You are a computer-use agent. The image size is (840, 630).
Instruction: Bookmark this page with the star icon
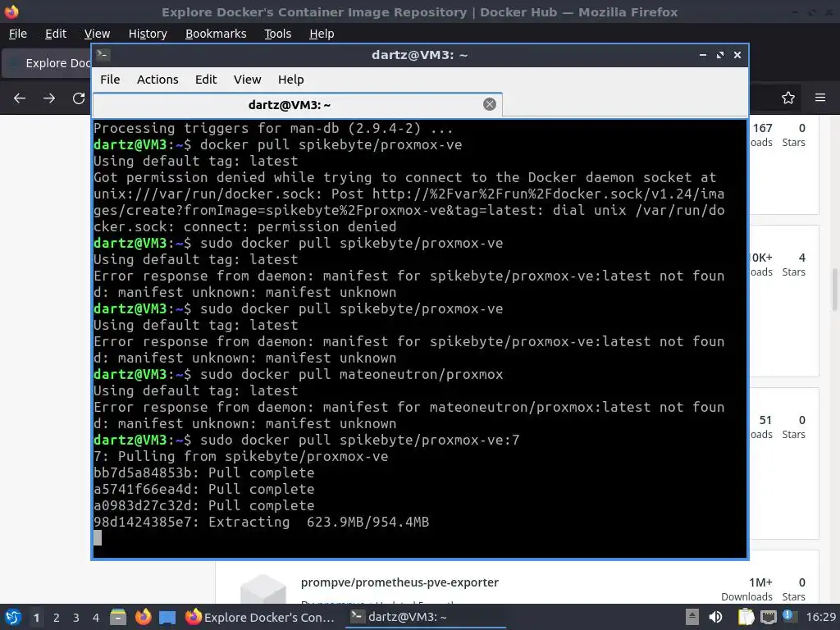point(788,98)
